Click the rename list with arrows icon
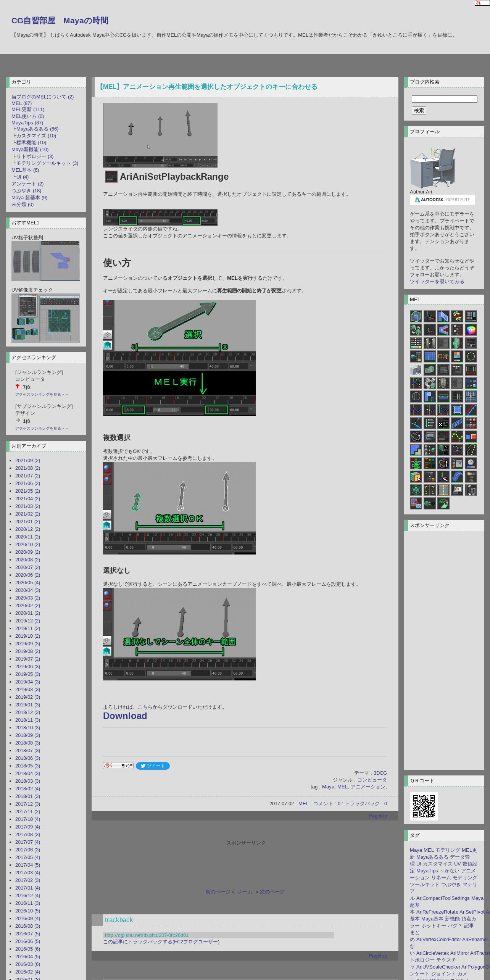 click(x=416, y=343)
